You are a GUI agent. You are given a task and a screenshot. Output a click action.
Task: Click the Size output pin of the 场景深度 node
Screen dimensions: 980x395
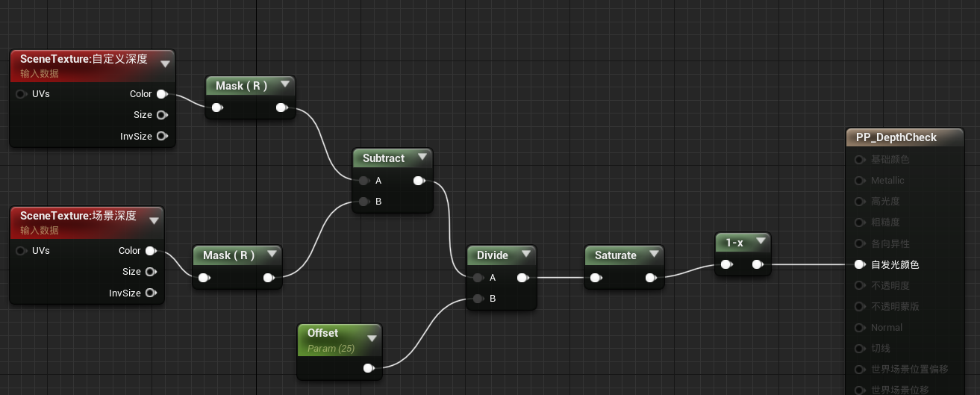[152, 272]
